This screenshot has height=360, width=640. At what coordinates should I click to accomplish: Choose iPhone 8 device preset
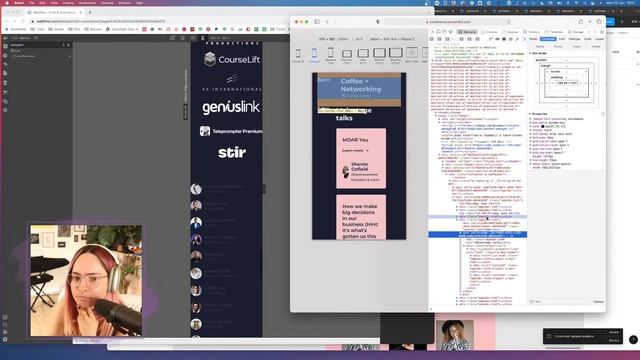314,56
